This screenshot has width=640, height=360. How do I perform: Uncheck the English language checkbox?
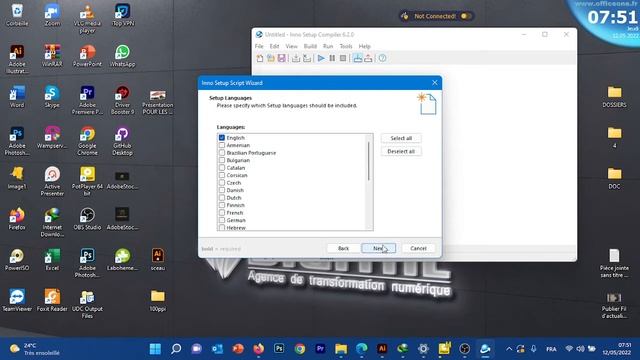[222, 138]
